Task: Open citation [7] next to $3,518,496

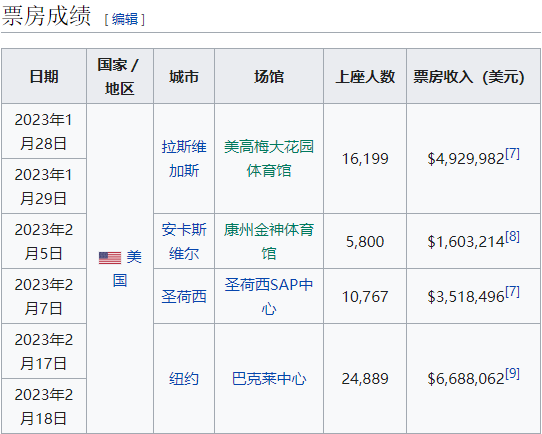Action: coord(513,291)
